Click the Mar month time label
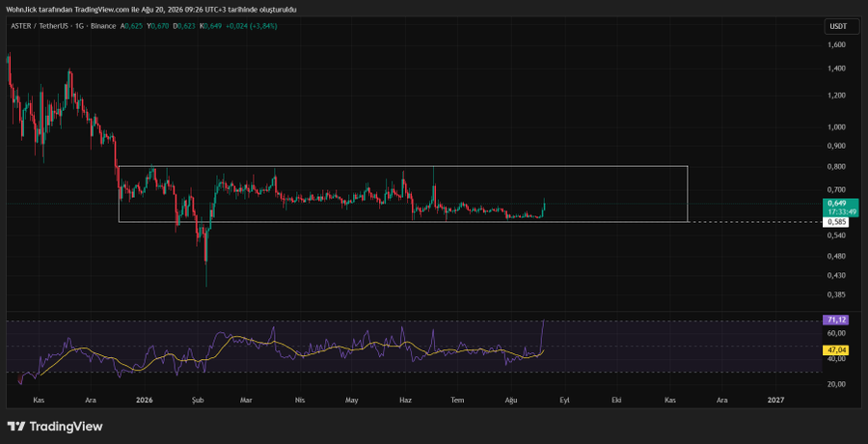The height and width of the screenshot is (444, 868). [247, 400]
